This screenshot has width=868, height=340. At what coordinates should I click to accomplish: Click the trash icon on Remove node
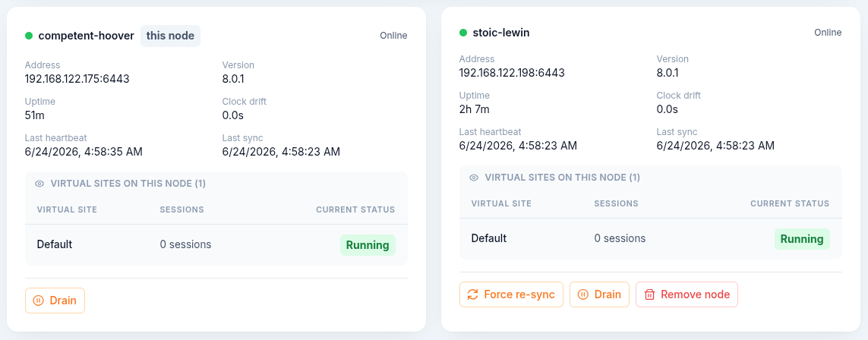click(x=650, y=294)
